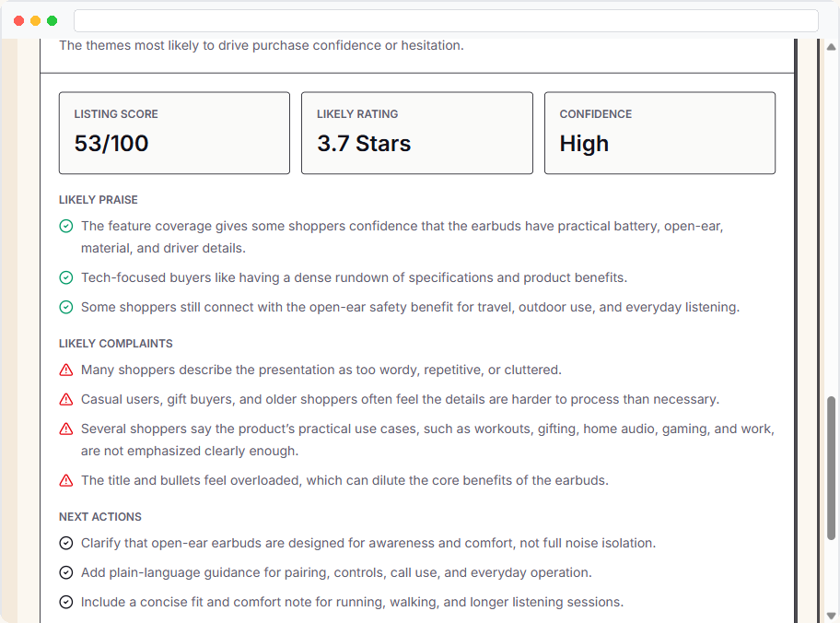Image resolution: width=840 pixels, height=623 pixels.
Task: Click the Include concise fit and comfort text
Action: pos(353,602)
